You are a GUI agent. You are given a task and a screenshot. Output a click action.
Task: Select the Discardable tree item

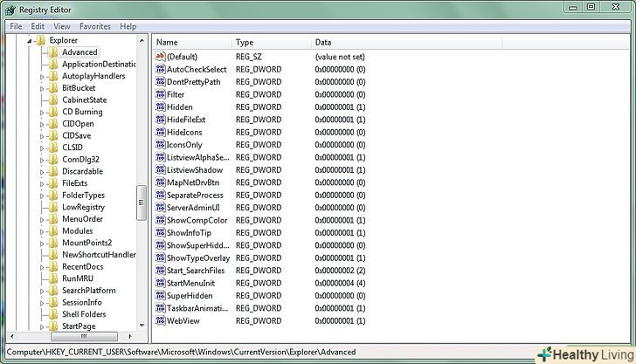[x=82, y=171]
